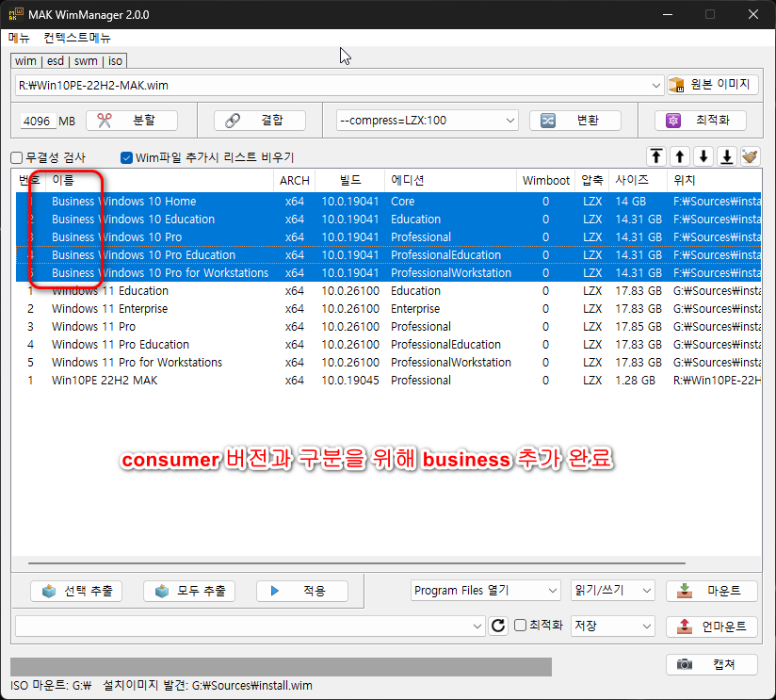Sort by the 빌드 column header
Image resolution: width=776 pixels, height=700 pixels.
[x=350, y=180]
